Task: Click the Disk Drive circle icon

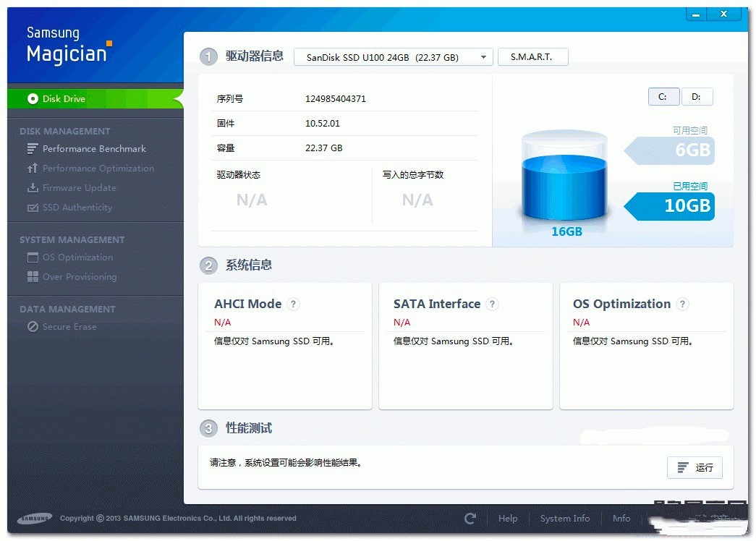Action: [33, 99]
